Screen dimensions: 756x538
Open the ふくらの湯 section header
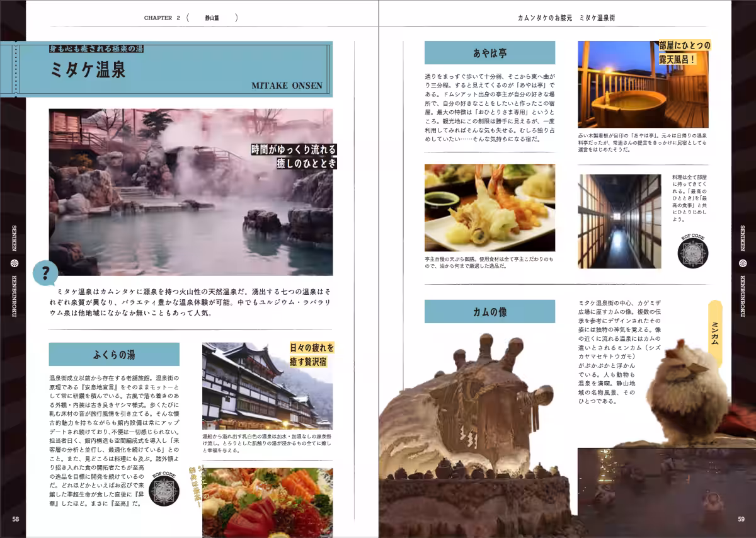click(115, 355)
